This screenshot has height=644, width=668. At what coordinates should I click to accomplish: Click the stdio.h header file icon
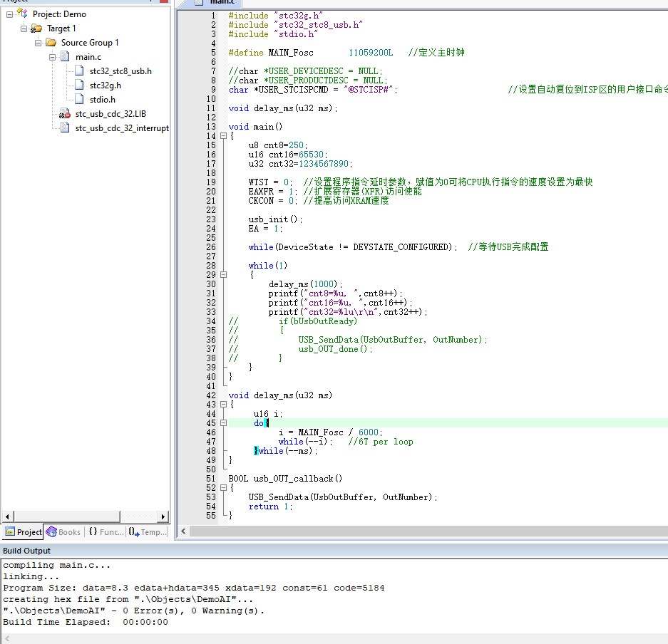coord(80,100)
